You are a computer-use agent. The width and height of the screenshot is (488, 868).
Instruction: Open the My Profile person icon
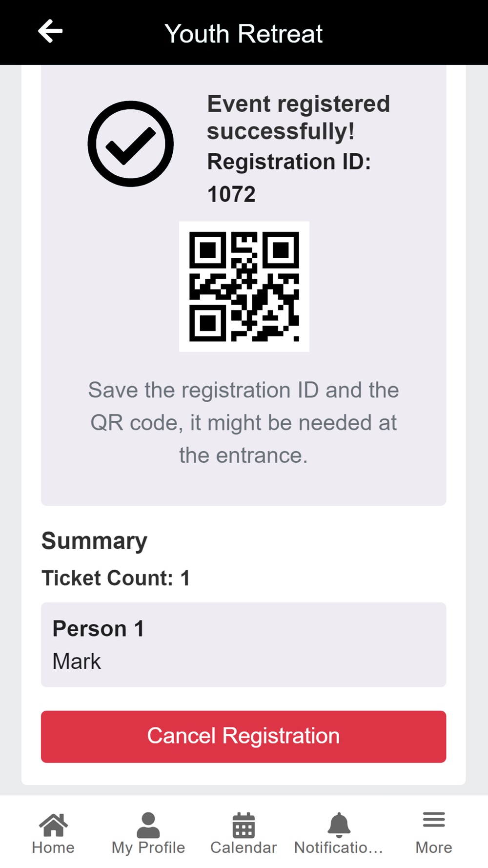pyautogui.click(x=148, y=825)
